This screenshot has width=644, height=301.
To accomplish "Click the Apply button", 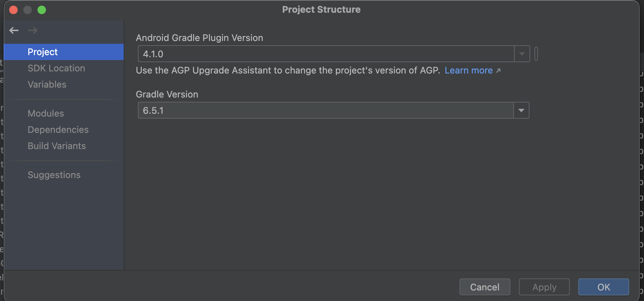I will [544, 287].
